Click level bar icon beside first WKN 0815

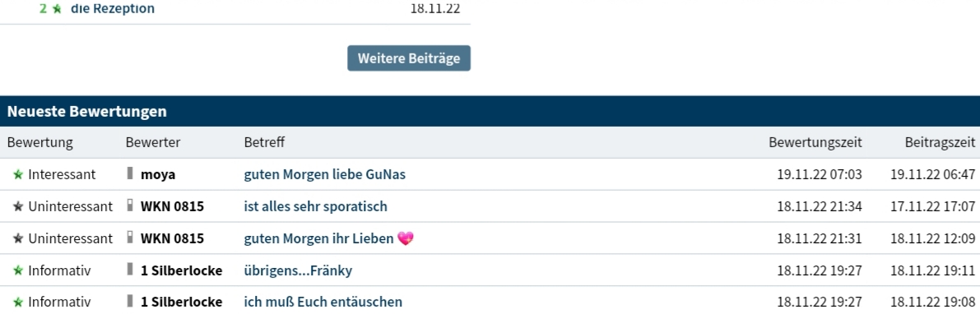tap(130, 206)
